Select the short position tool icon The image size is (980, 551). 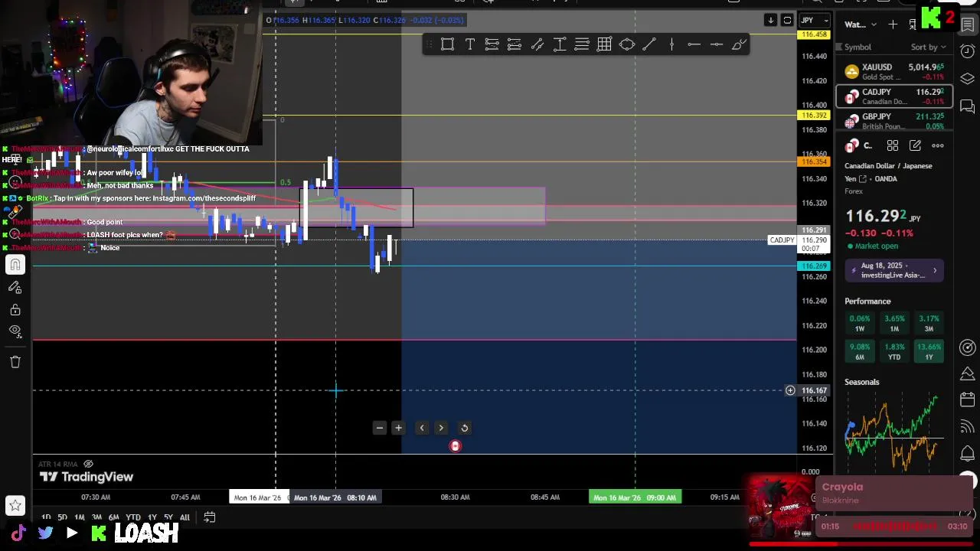click(514, 44)
